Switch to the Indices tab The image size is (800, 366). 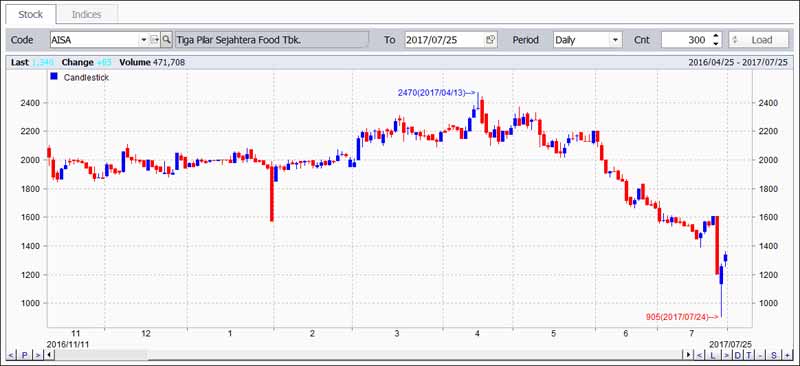pos(87,14)
